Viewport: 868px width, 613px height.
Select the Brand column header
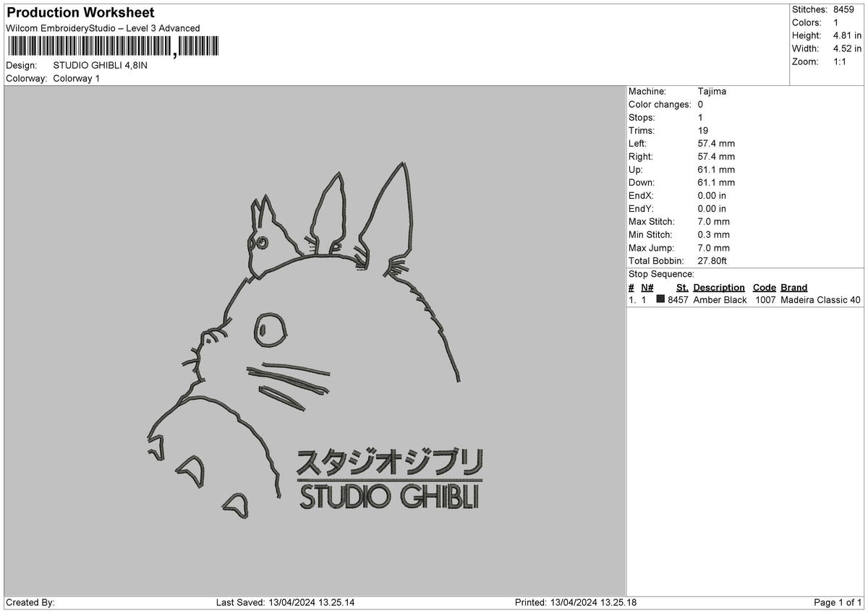tap(793, 288)
